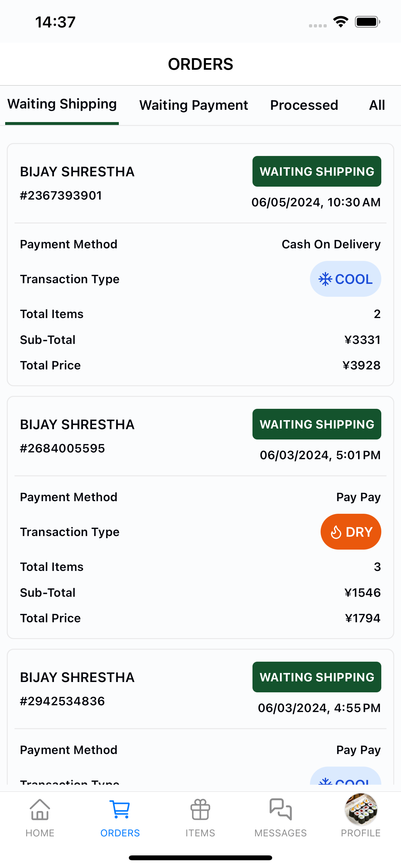The image size is (401, 868).
Task: Open Profile via sushi avatar
Action: coord(361,809)
